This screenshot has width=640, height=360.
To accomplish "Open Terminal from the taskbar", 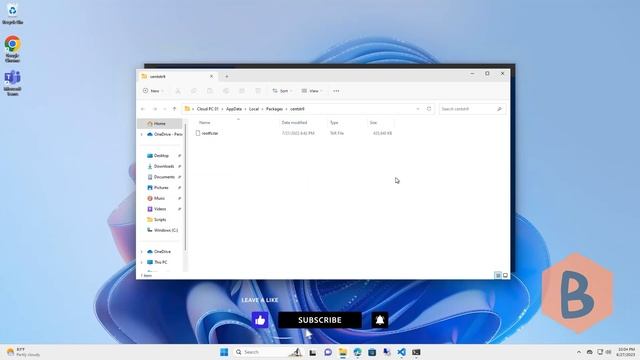I will tap(416, 352).
